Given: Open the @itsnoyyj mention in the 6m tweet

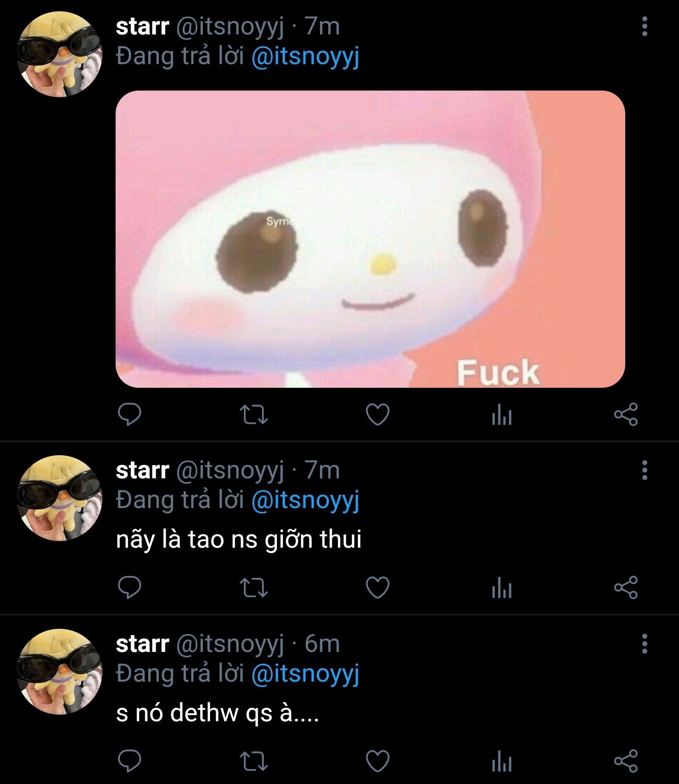Looking at the screenshot, I should tap(305, 674).
